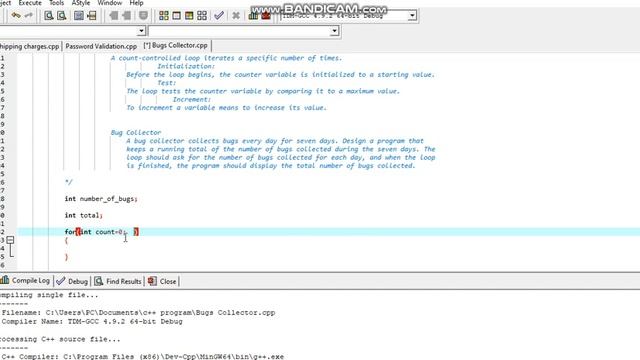Viewport: 640px width, 360px height.
Task: Click the comment closing '*/' line
Action: (69, 182)
